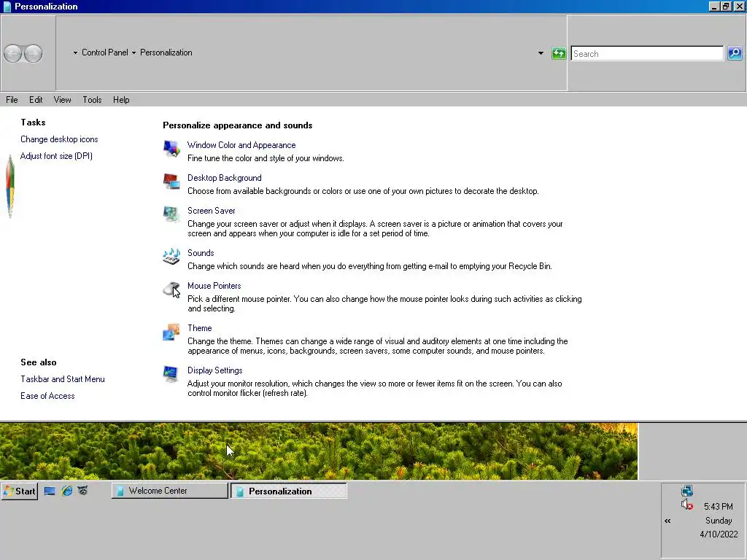Image resolution: width=747 pixels, height=560 pixels.
Task: Click the Display Settings monitor icon
Action: [x=171, y=374]
